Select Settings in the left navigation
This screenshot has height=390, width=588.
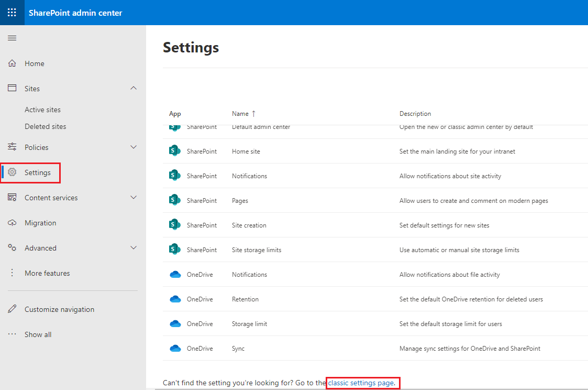coord(38,172)
